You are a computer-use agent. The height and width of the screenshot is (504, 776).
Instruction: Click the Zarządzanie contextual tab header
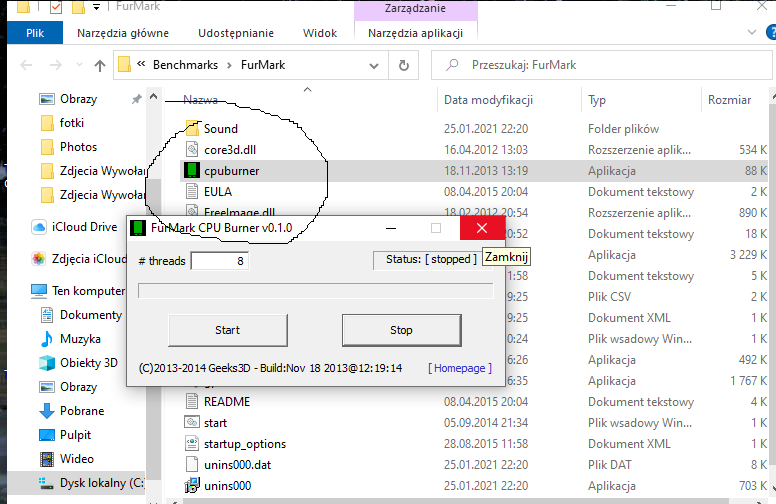pyautogui.click(x=416, y=8)
